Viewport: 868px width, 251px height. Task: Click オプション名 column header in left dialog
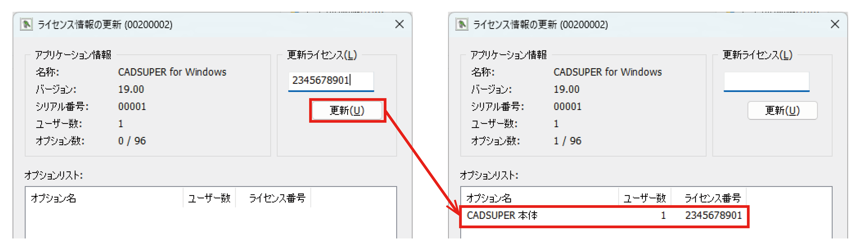click(x=104, y=198)
